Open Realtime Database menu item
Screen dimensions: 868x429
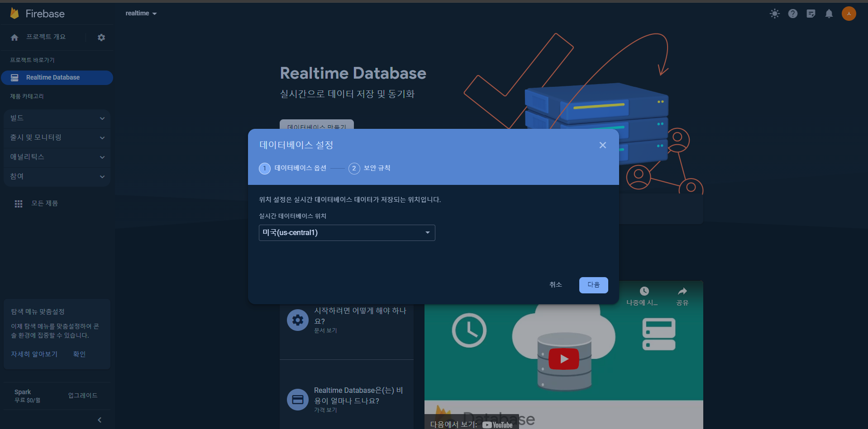pyautogui.click(x=57, y=78)
